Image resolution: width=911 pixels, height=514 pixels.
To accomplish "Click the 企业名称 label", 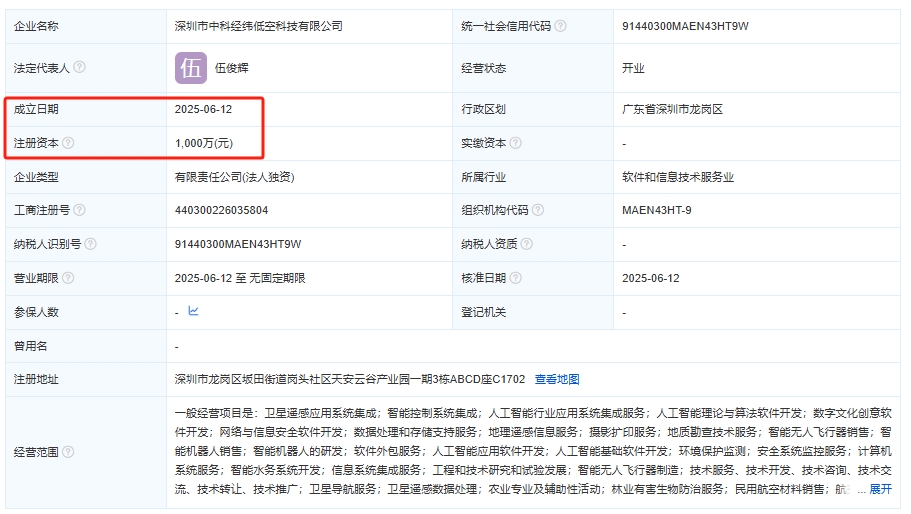I will (36, 26).
